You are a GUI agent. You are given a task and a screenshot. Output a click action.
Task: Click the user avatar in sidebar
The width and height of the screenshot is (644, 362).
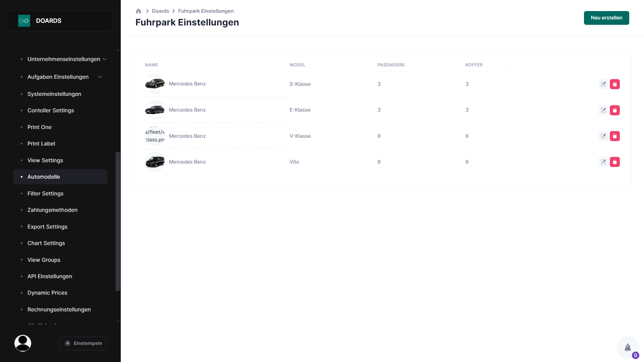click(23, 343)
